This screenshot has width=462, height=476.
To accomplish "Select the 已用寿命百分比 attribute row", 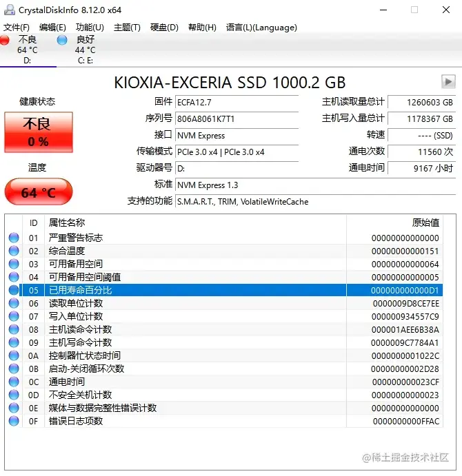I will coord(224,290).
